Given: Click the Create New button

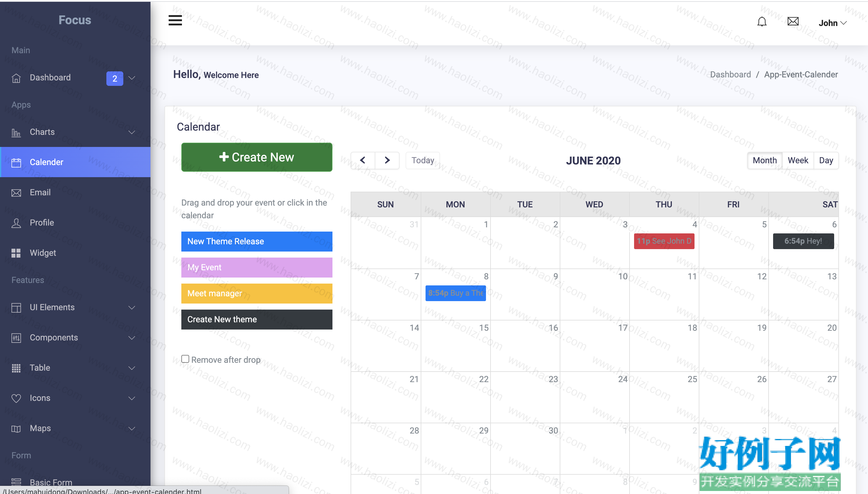Looking at the screenshot, I should tap(257, 157).
